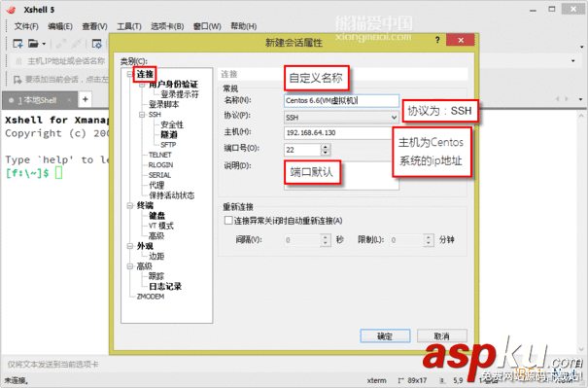This screenshot has width=588, height=388.
Task: Click the Open folder toolbar icon
Action: pyautogui.click(x=33, y=44)
